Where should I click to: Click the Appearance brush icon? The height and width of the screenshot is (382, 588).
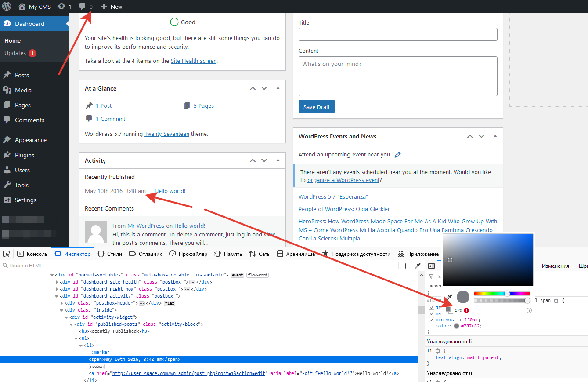coord(7,140)
